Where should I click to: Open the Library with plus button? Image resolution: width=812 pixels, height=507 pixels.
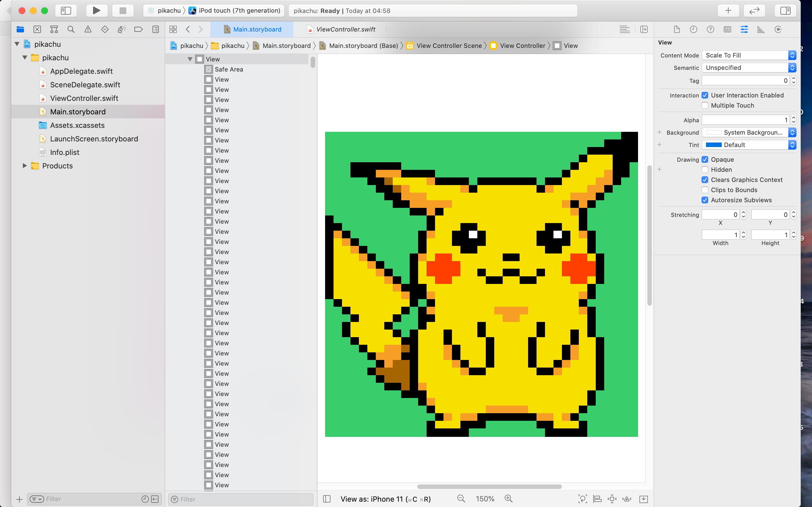pyautogui.click(x=728, y=10)
